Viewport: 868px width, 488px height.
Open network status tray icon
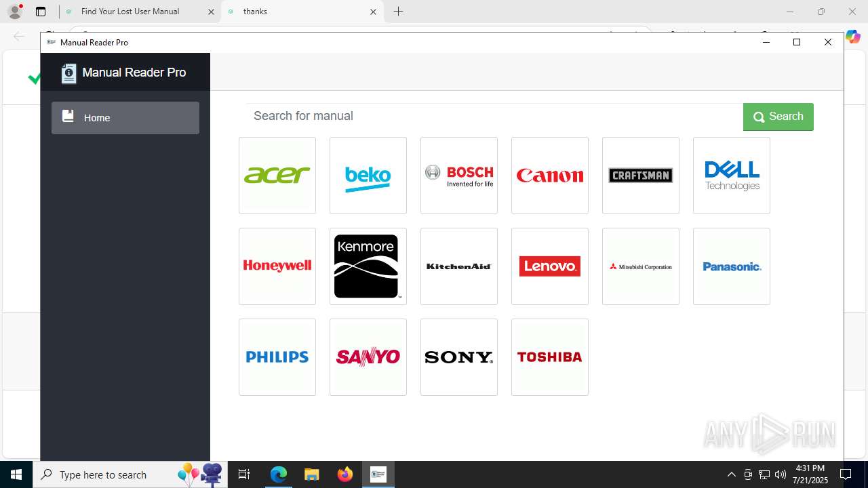tap(764, 474)
